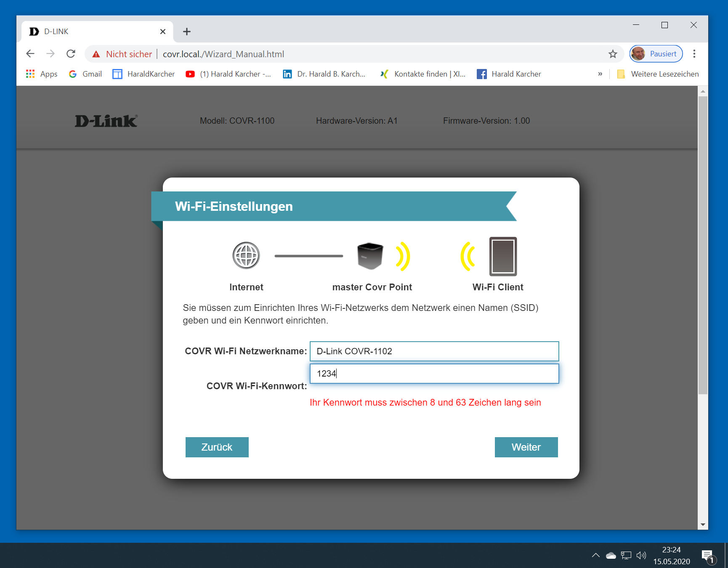
Task: Click the 'Nicht sicher' security label
Action: [129, 54]
